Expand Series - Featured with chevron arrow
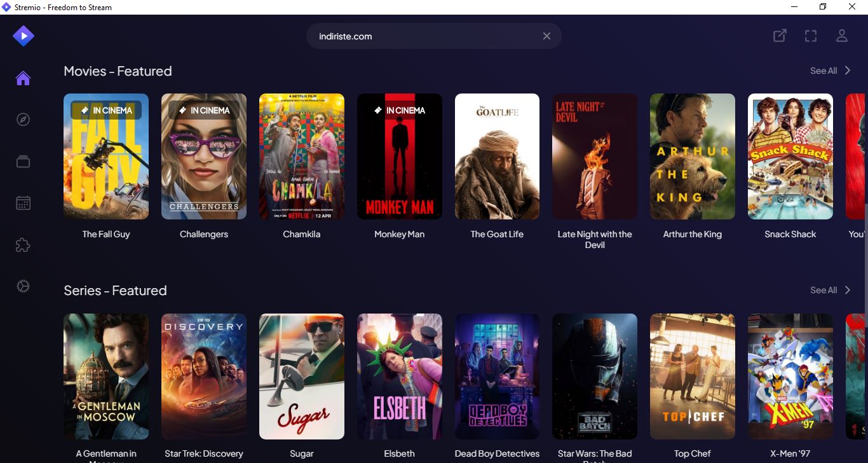Screen dimensions: 868x463 [x=848, y=290]
